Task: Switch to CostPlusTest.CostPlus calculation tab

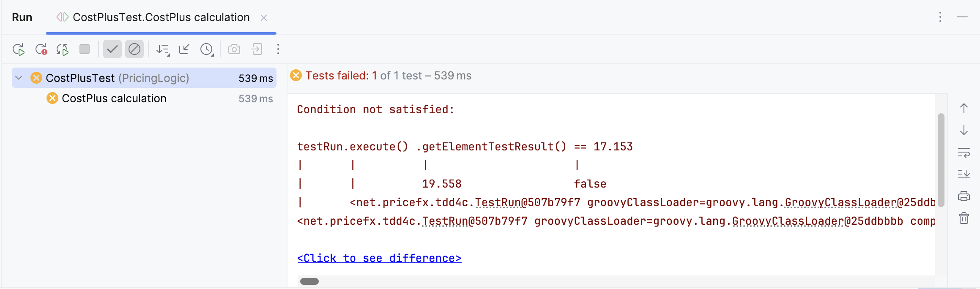Action: tap(161, 17)
